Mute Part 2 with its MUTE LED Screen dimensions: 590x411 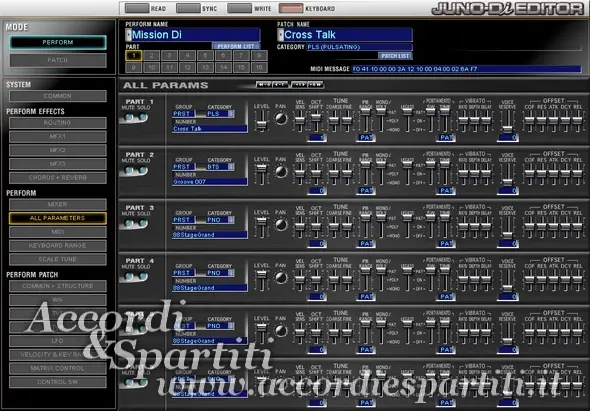point(129,170)
